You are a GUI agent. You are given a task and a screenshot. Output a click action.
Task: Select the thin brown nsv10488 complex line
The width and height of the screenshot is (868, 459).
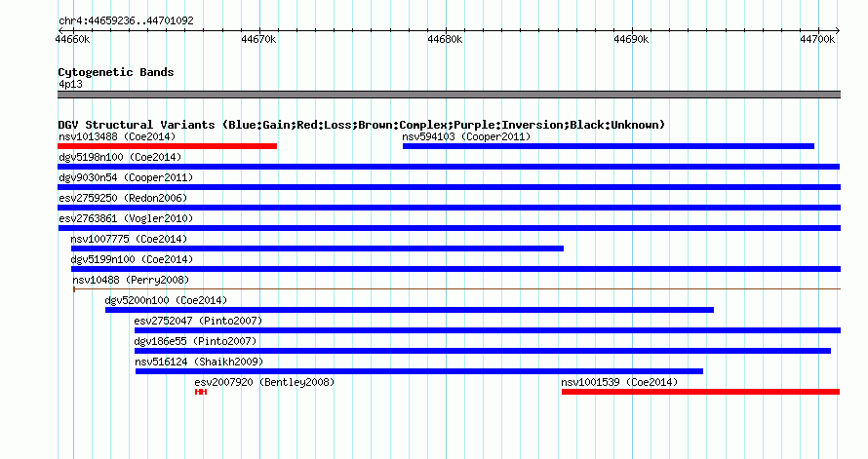[x=456, y=289]
